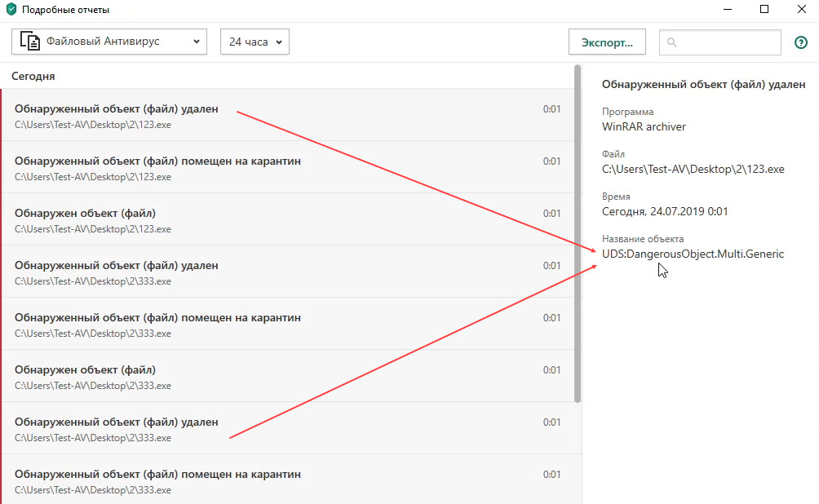The width and height of the screenshot is (819, 504).
Task: Click the search magnifier icon
Action: click(x=672, y=42)
